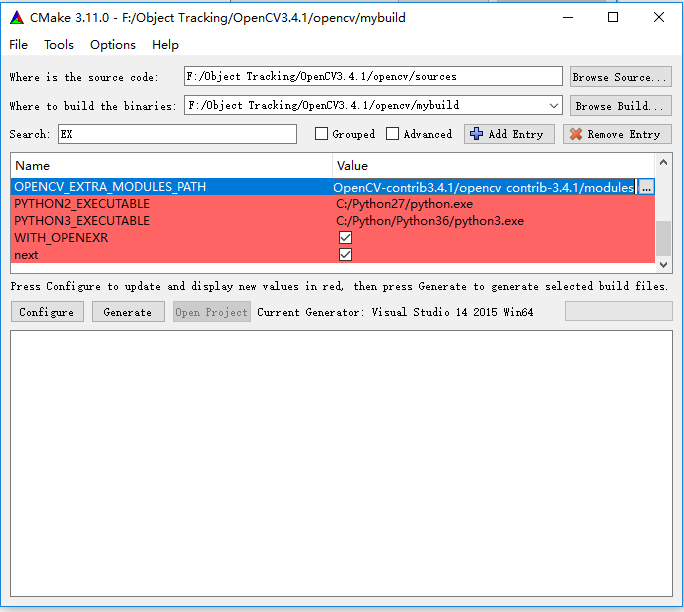Uncheck the WITH_OPENEXR checkbox
The height and width of the screenshot is (612, 684).
coord(345,238)
